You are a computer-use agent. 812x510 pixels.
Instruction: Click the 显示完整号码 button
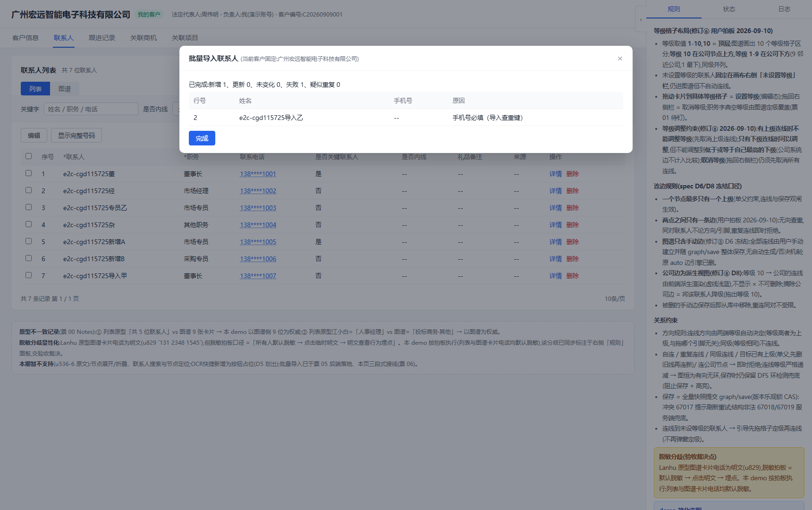point(76,136)
